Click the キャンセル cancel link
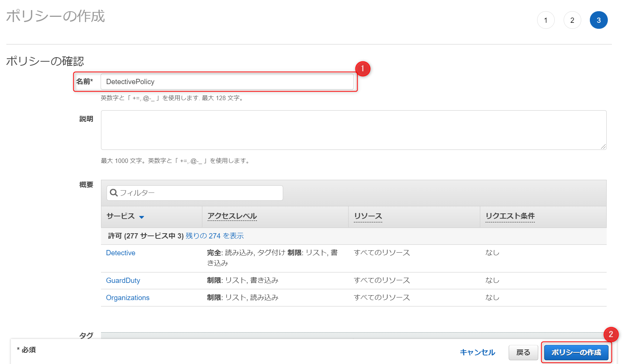The height and width of the screenshot is (364, 625). coord(477,352)
